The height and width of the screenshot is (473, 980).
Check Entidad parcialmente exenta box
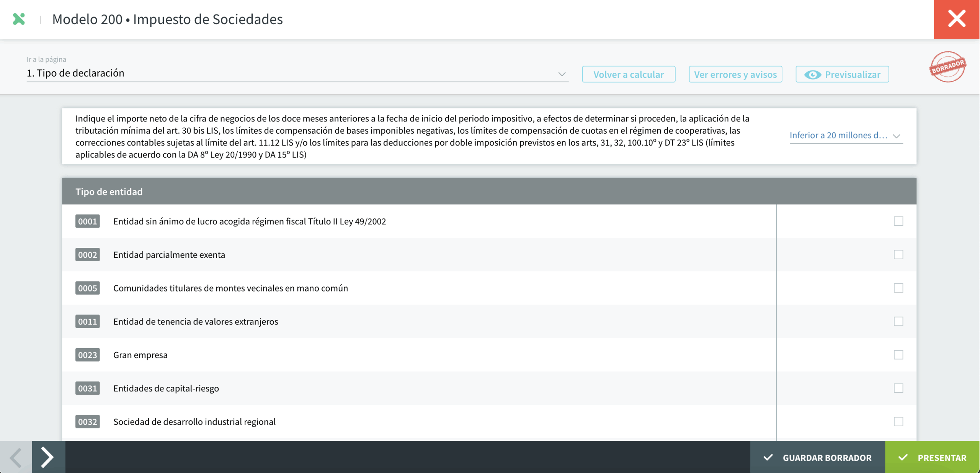click(898, 255)
